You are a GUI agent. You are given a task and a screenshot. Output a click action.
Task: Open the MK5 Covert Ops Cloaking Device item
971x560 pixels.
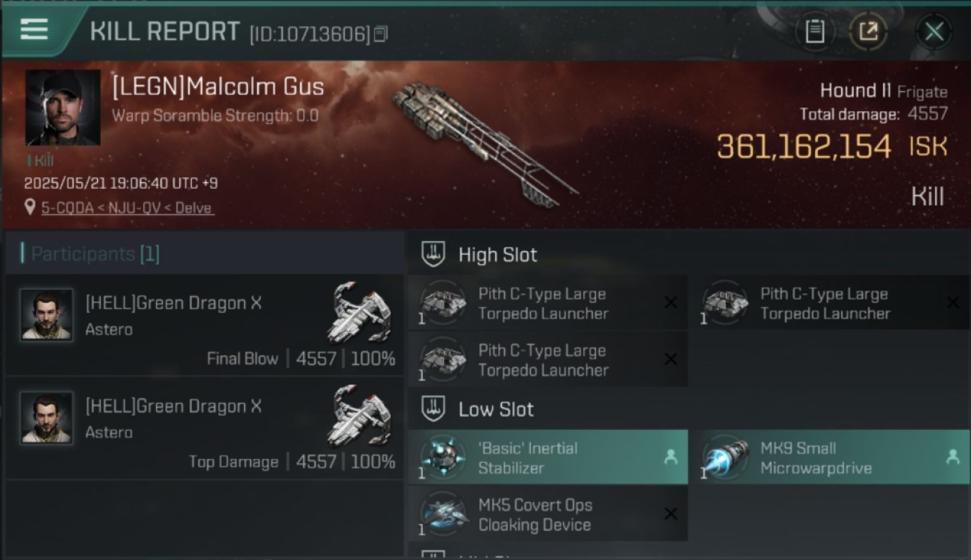coord(547,514)
